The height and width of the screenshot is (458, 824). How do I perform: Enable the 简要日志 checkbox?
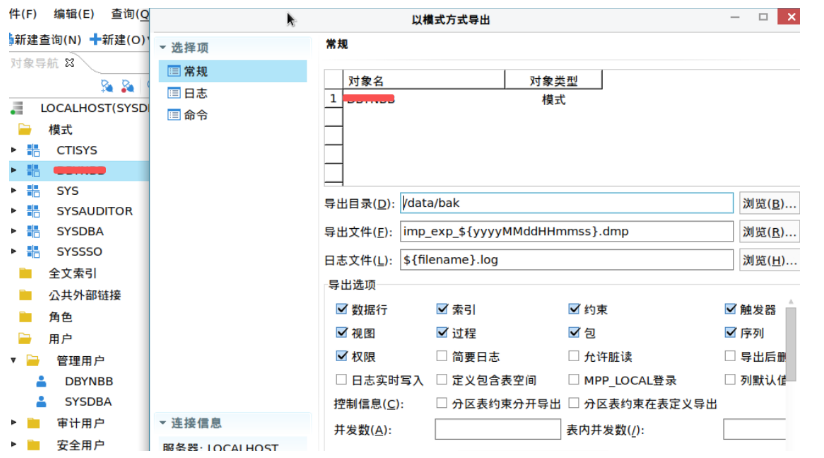click(442, 356)
